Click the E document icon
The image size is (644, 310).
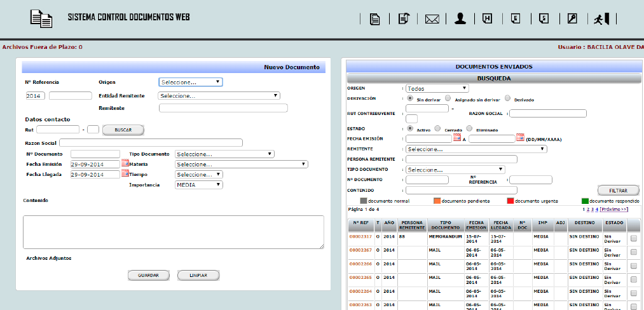point(516,18)
